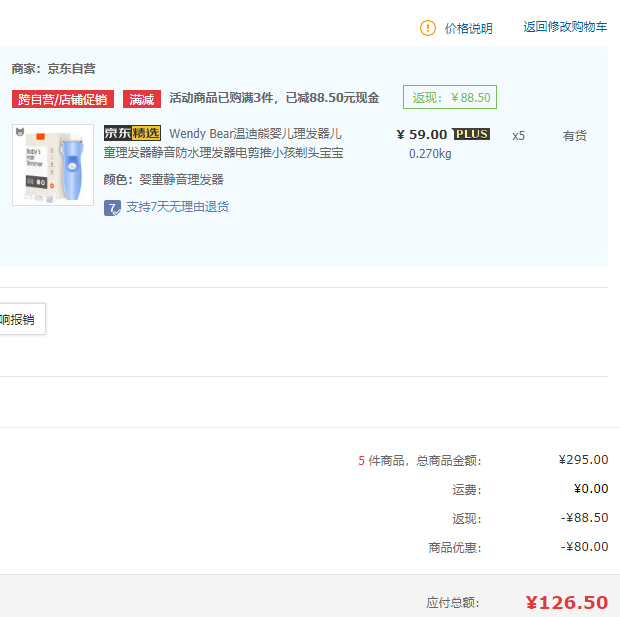620x617 pixels.
Task: Open the baby hair trimmer product thumbnail
Action: click(53, 165)
